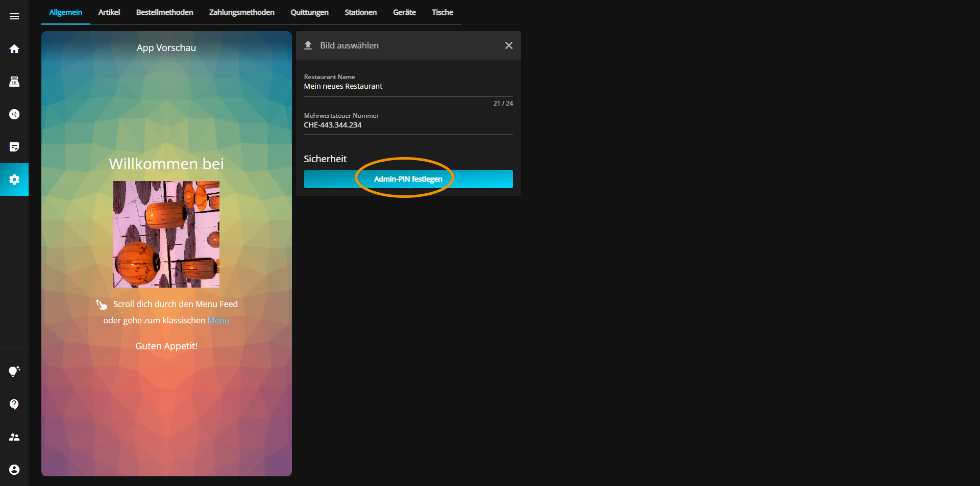Screen dimensions: 980x486
Task: Edit the Restaurant Name field
Action: [408, 86]
